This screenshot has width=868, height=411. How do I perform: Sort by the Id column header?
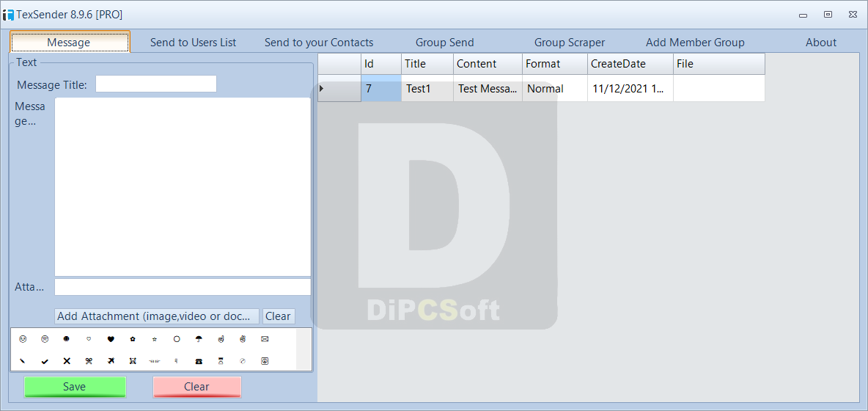[x=381, y=64]
